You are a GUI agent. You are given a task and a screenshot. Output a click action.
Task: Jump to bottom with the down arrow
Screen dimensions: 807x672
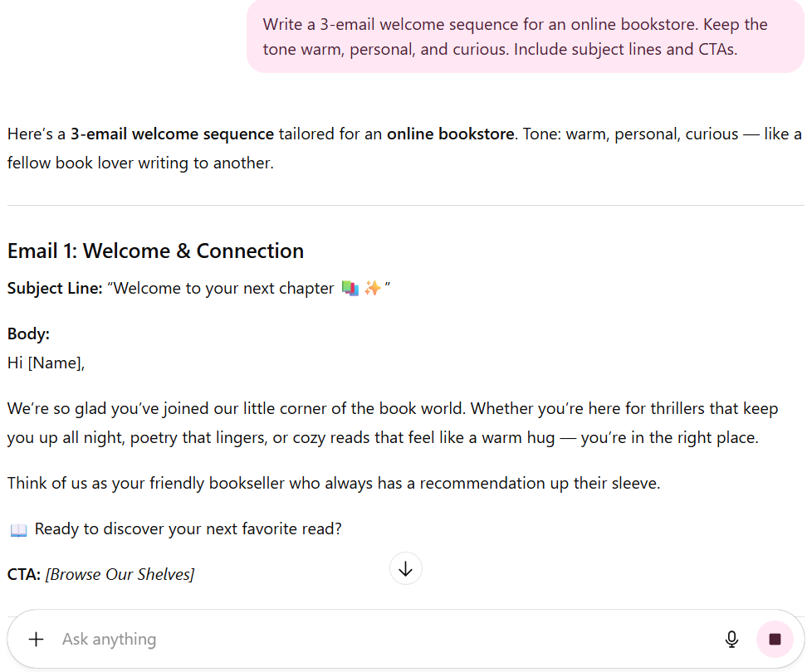click(405, 568)
